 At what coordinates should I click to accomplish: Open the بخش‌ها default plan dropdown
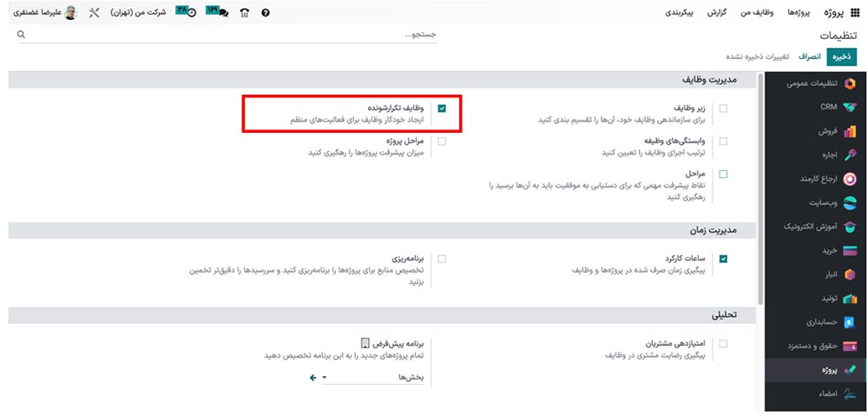click(x=372, y=377)
